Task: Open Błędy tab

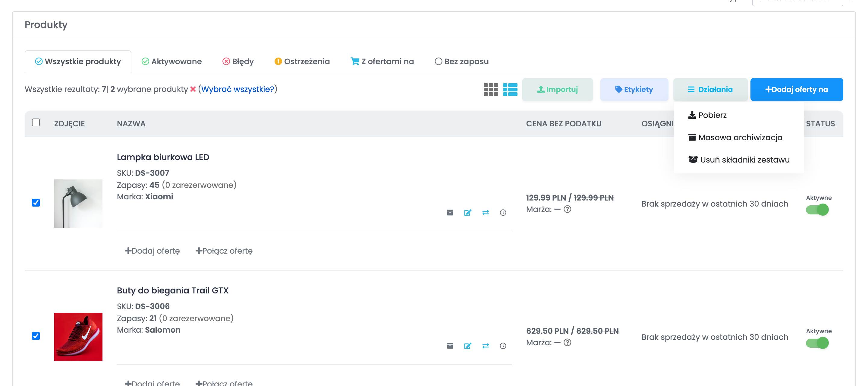Action: 238,62
